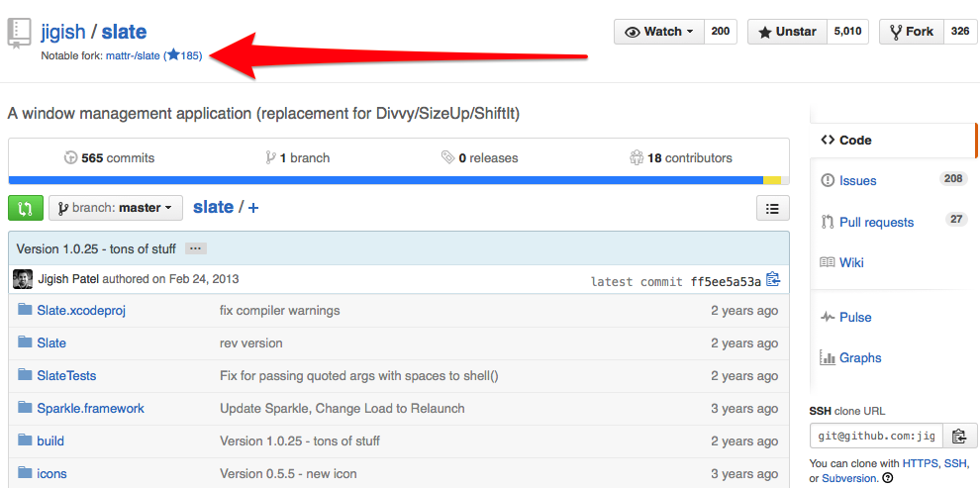Open the 0 releases page
The image size is (980, 488).
479,158
